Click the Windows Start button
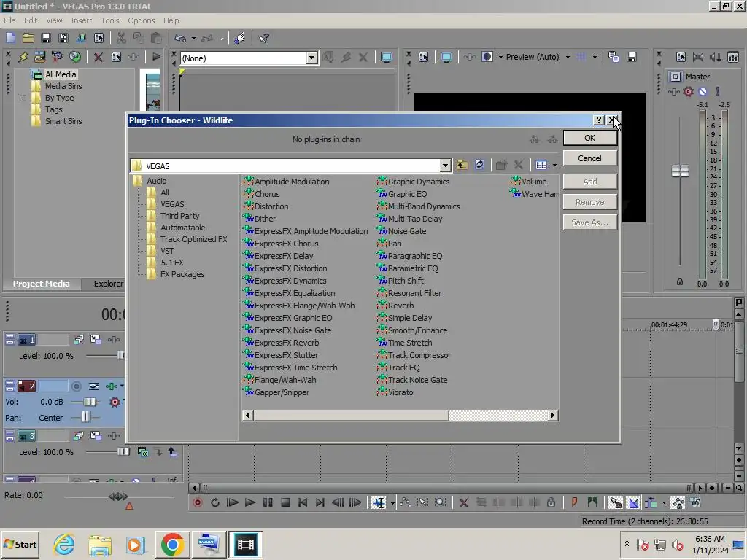Screen dimensions: 747x560 (x=20, y=544)
